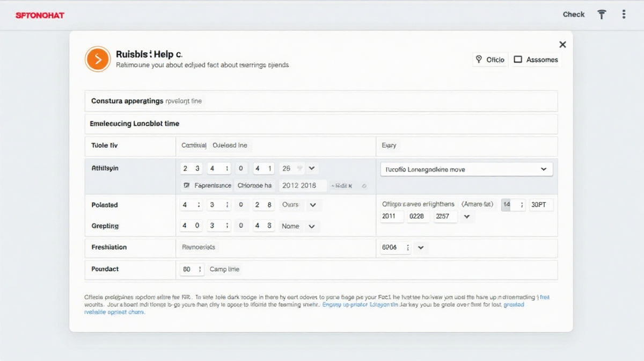Click the pin icon on Oficio button

[479, 60]
